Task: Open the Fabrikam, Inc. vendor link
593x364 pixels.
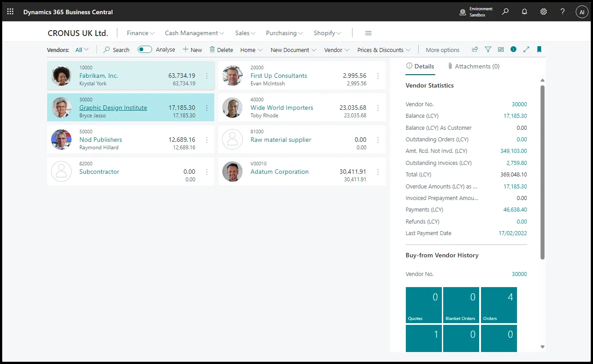Action: tap(99, 76)
